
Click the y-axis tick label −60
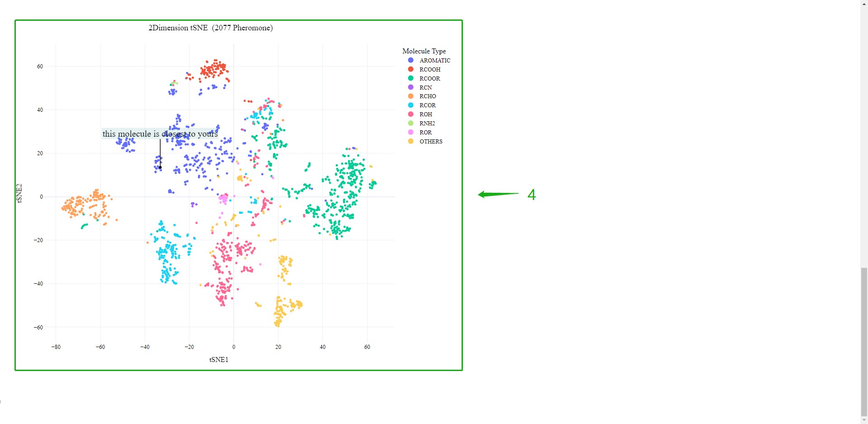coord(38,327)
